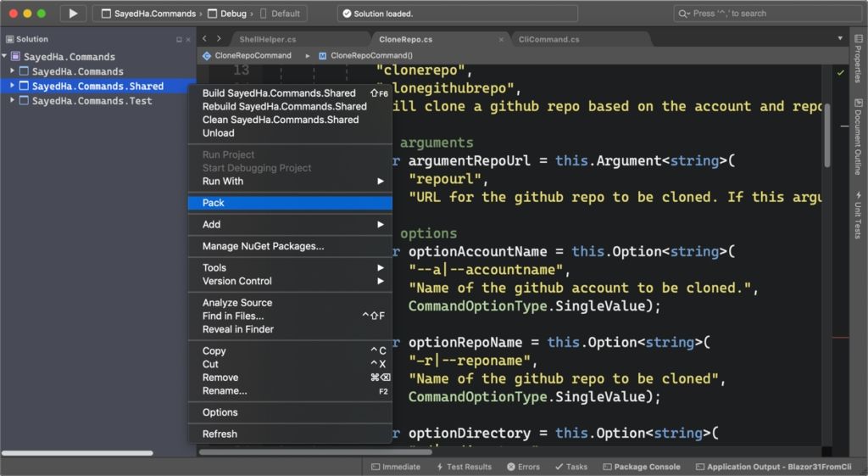868x476 pixels.
Task: Close the Solution pad
Action: click(x=188, y=39)
